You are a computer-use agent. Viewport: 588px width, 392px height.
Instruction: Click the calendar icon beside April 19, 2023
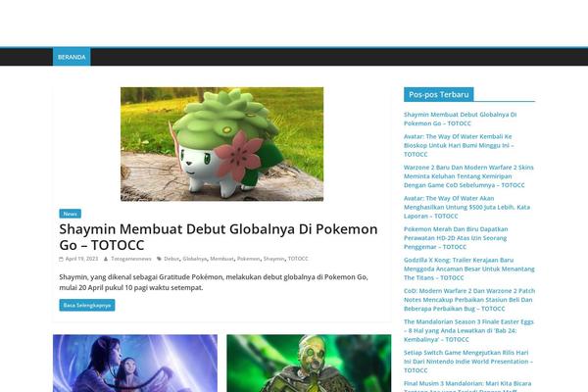pyautogui.click(x=62, y=259)
